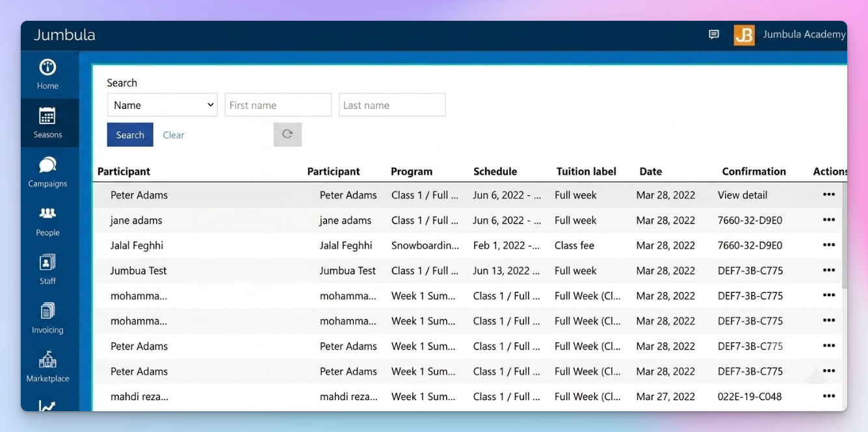868x432 pixels.
Task: Sort by Tuition label column header
Action: click(x=586, y=172)
